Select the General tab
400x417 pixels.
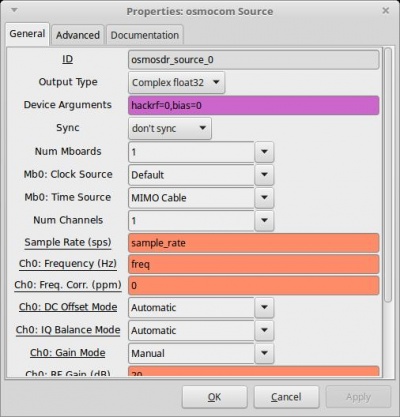(x=27, y=34)
